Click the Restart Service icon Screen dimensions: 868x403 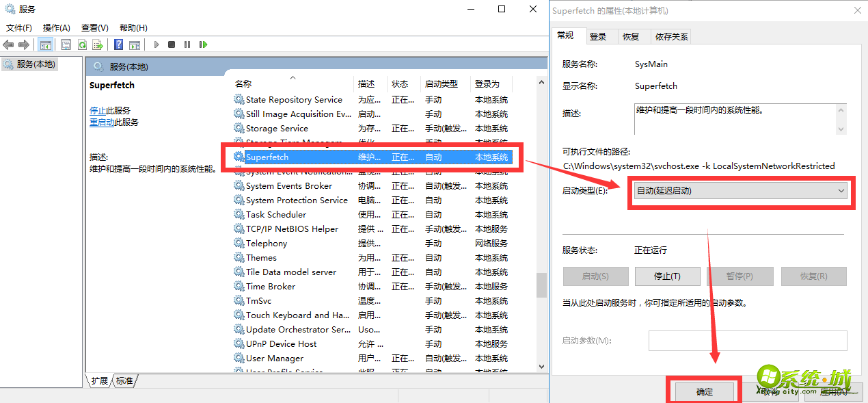pos(203,44)
